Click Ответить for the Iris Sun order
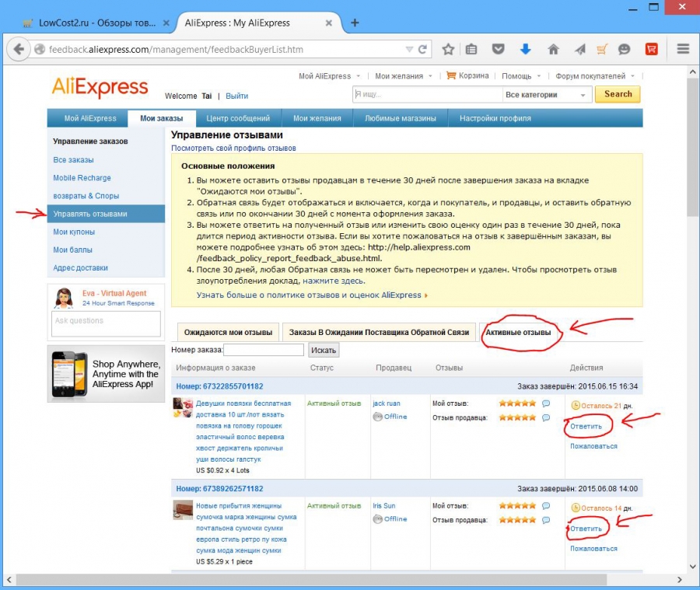 click(586, 529)
